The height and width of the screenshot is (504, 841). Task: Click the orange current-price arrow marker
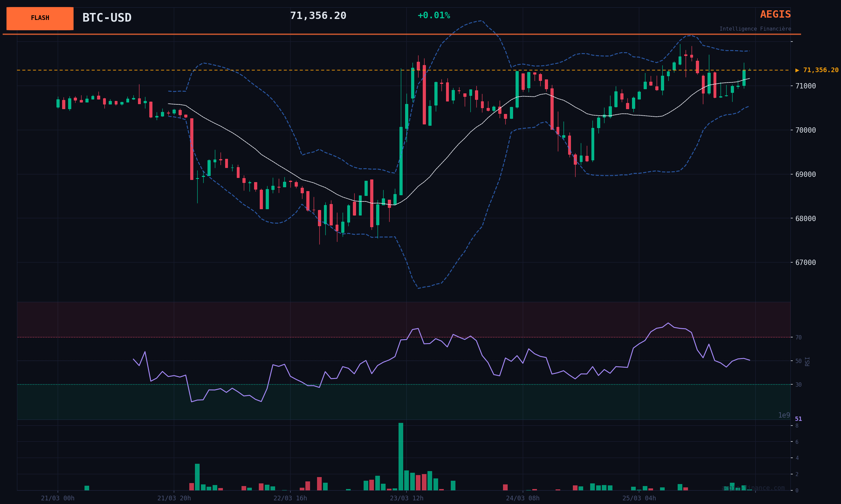point(797,70)
